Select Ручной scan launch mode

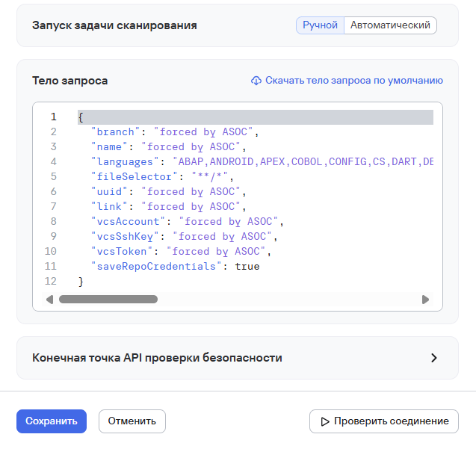click(x=320, y=25)
